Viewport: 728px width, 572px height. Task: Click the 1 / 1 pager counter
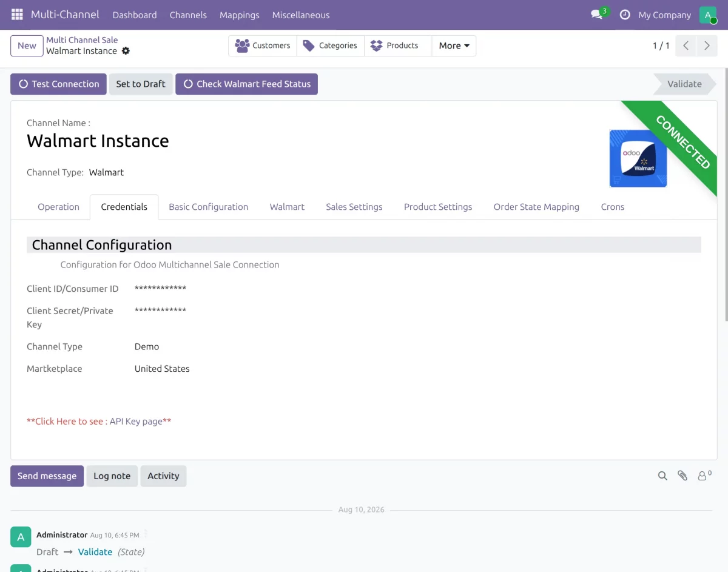pos(661,45)
